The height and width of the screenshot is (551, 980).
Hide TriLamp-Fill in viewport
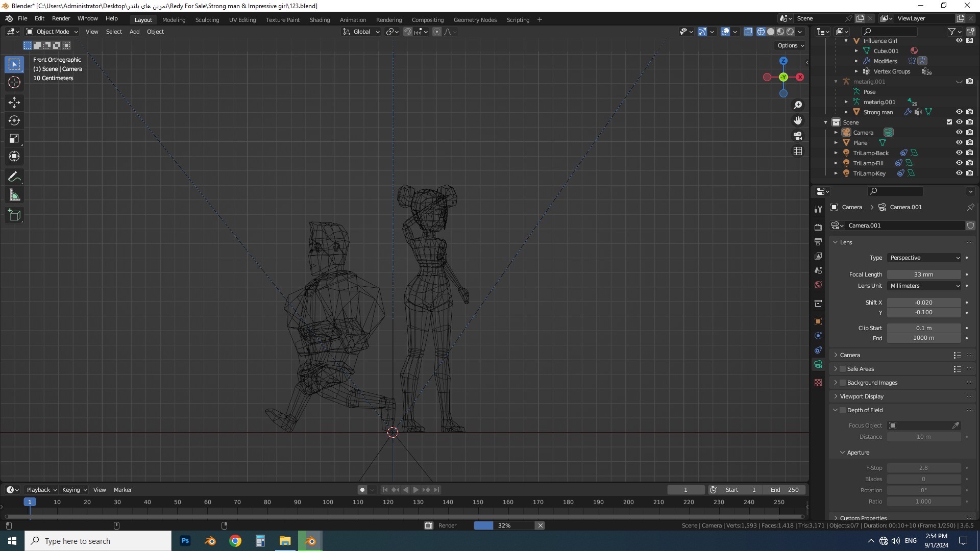(959, 163)
